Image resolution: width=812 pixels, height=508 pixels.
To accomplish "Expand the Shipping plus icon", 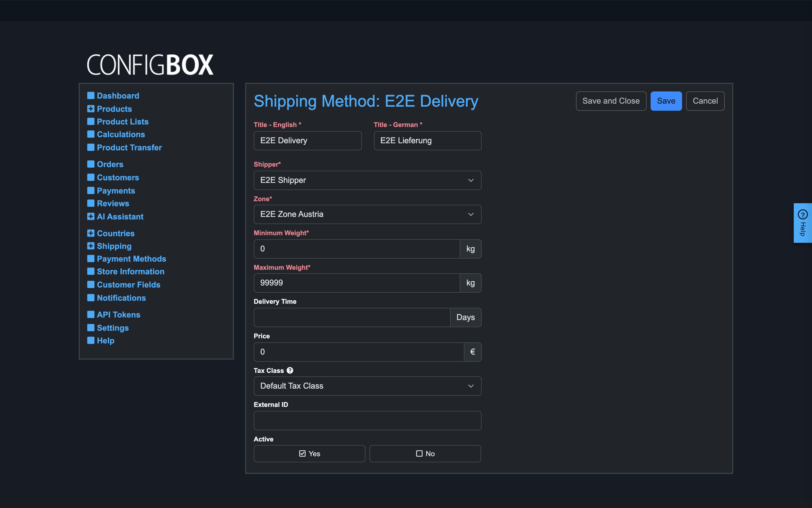I will click(x=91, y=246).
